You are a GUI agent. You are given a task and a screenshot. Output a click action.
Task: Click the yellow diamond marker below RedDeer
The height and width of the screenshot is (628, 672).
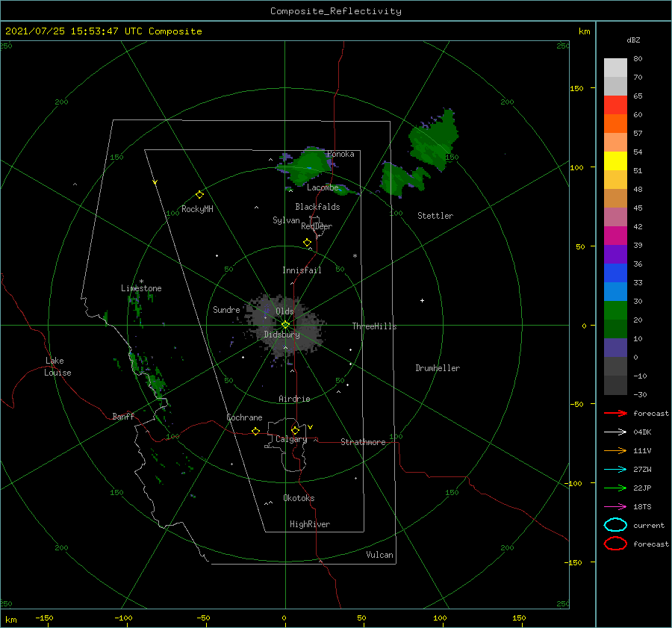coord(307,243)
